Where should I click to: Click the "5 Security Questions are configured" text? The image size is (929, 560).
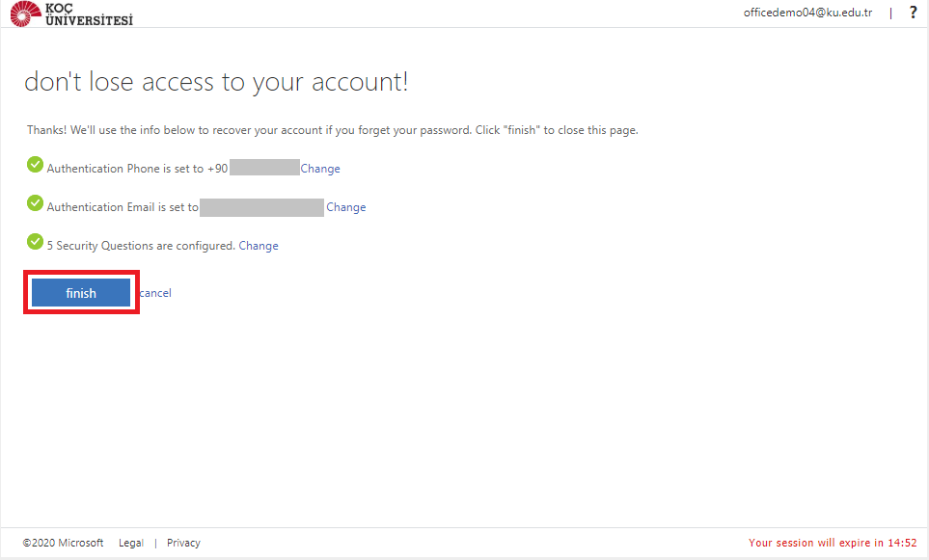coord(141,246)
